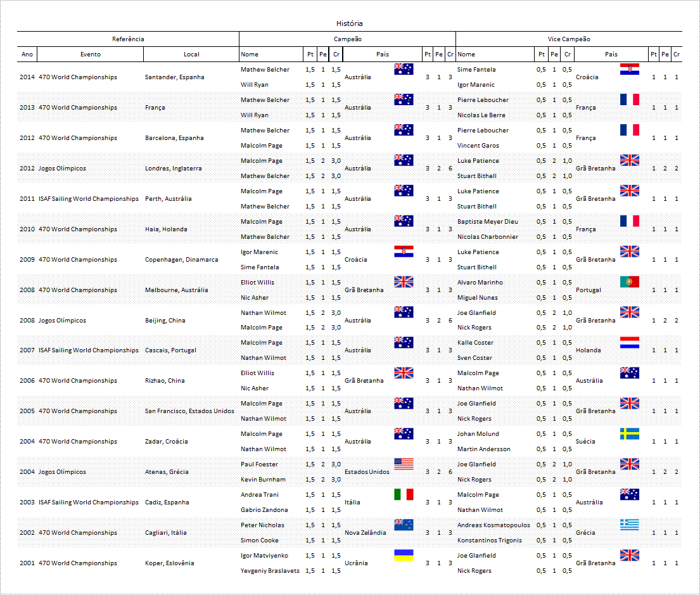The width and height of the screenshot is (700, 595).
Task: Click the Australia flag in the 2005 champion row
Action: tap(404, 403)
